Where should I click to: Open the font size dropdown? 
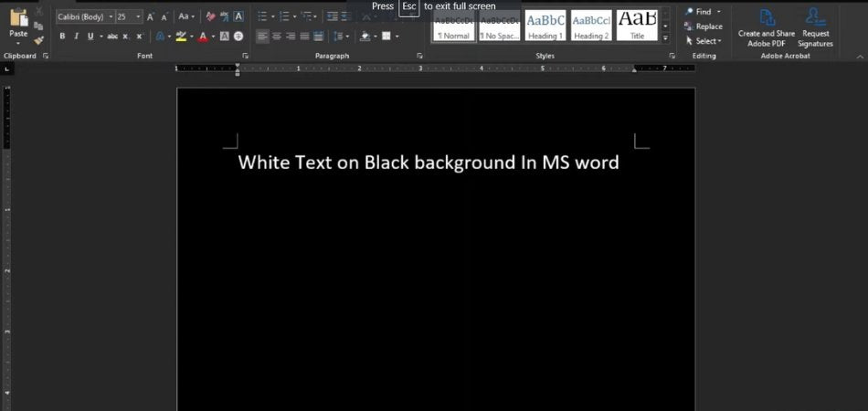[138, 17]
